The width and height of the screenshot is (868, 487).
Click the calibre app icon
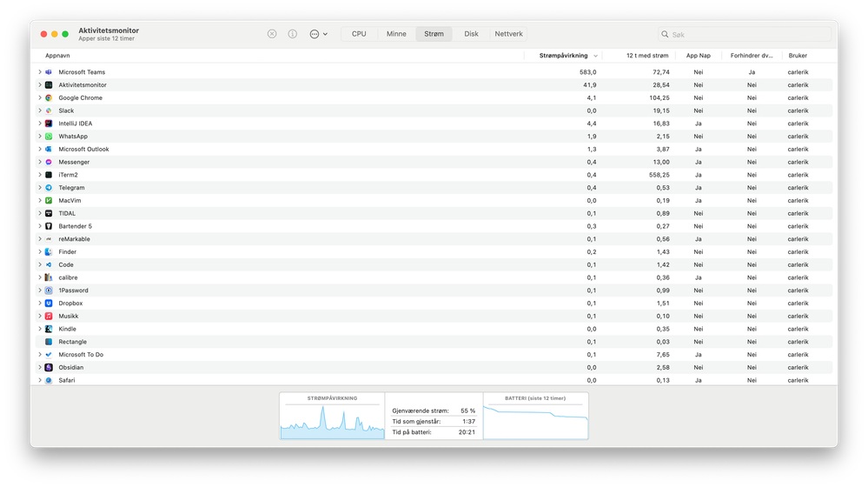[49, 277]
